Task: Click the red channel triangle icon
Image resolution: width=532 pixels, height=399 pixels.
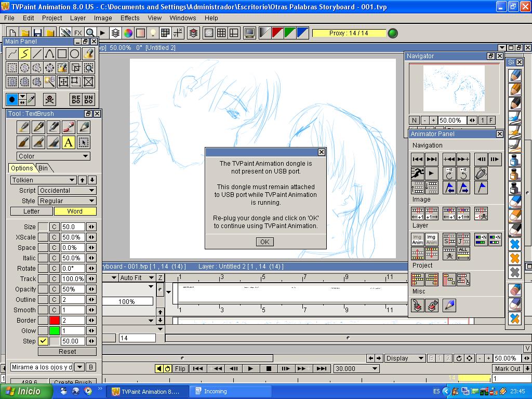Action: click(x=277, y=33)
